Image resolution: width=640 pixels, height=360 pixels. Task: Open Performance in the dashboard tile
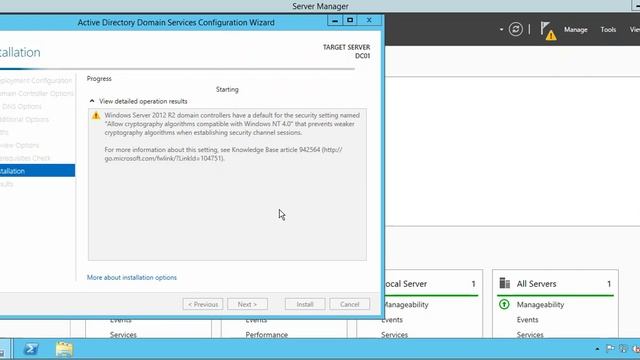pyautogui.click(x=267, y=335)
